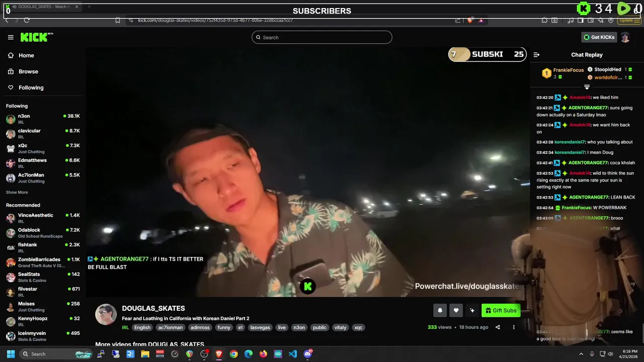The width and height of the screenshot is (644, 362).
Task: Open n3on's channel from Following list
Action: click(x=43, y=119)
